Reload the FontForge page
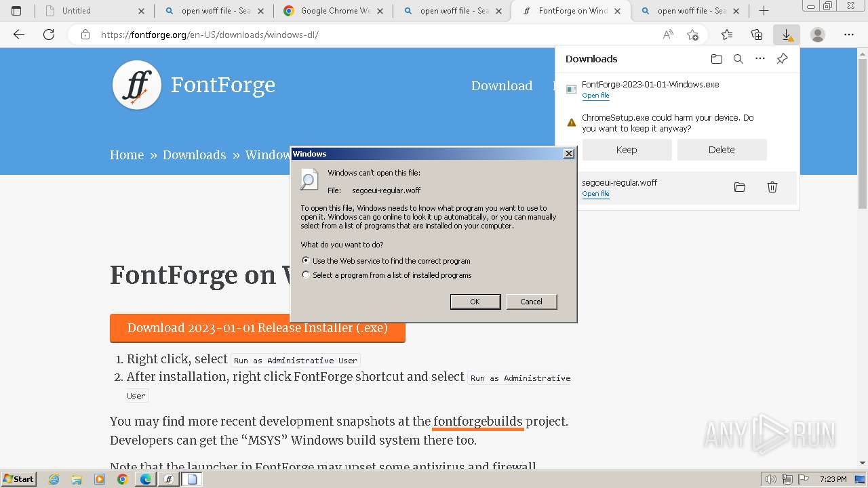 [49, 35]
